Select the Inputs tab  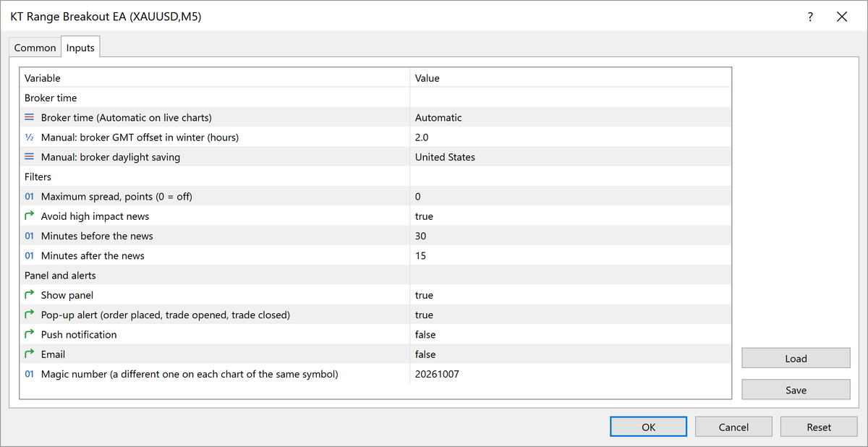coord(80,47)
